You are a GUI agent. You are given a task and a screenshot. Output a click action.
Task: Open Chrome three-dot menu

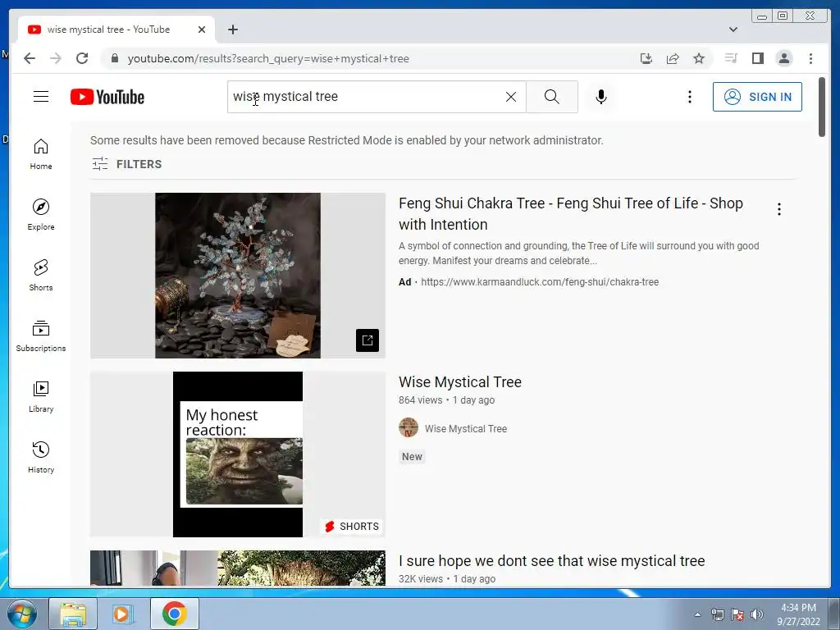[810, 58]
